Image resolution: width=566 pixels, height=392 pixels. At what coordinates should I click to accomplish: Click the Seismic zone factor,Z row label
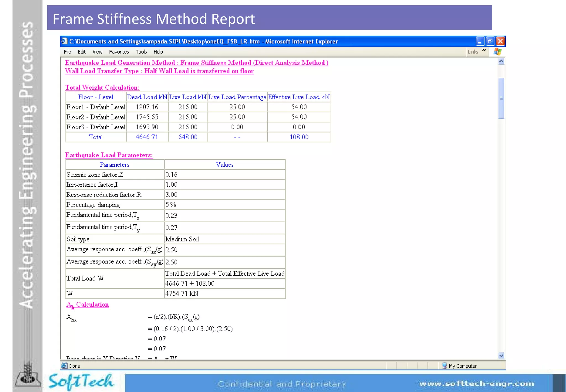[x=95, y=175]
